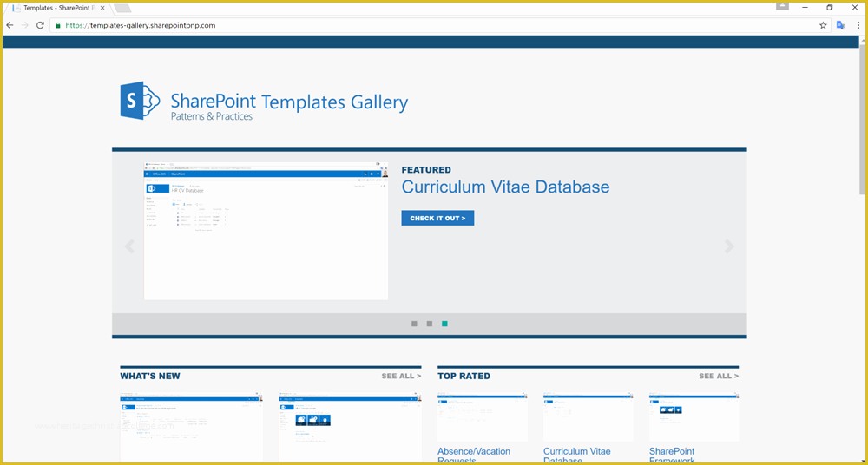
Task: Select the third teal carousel dot
Action: coord(444,324)
